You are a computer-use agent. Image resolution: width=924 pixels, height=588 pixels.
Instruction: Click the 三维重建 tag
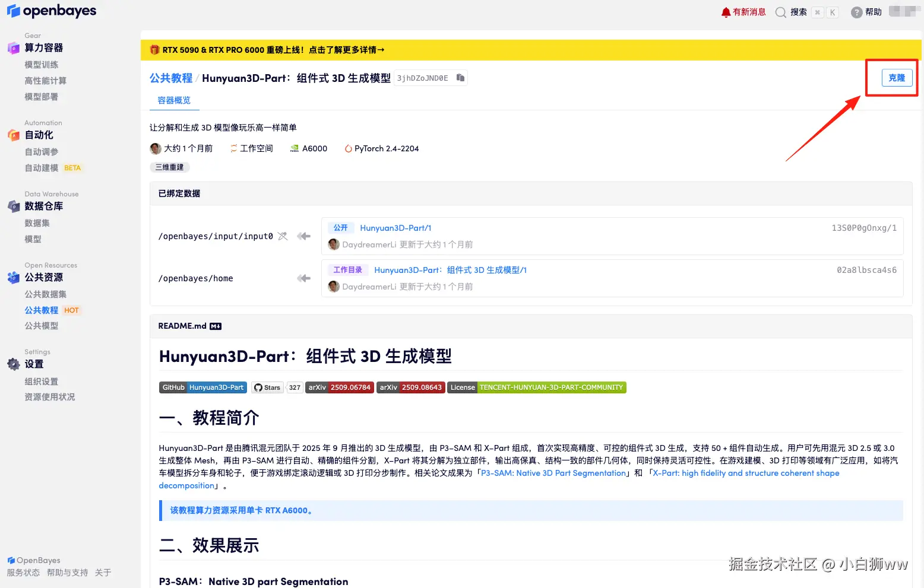(170, 167)
